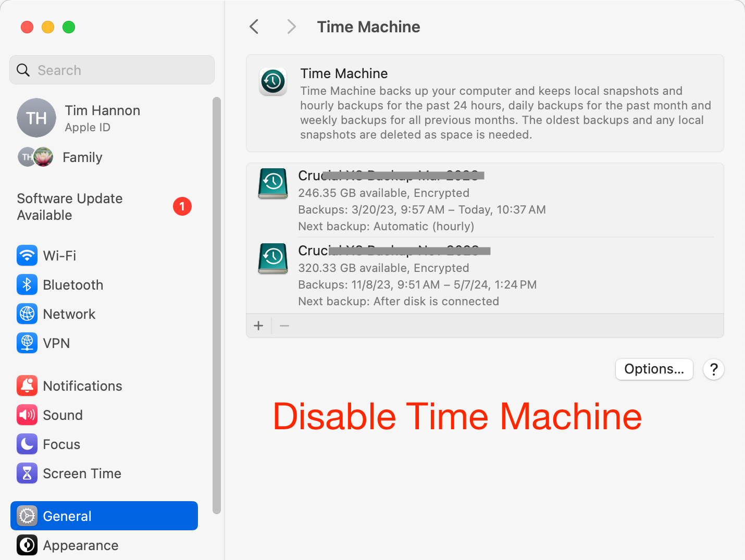The width and height of the screenshot is (745, 560).
Task: Navigate back with the left chevron
Action: tap(254, 26)
